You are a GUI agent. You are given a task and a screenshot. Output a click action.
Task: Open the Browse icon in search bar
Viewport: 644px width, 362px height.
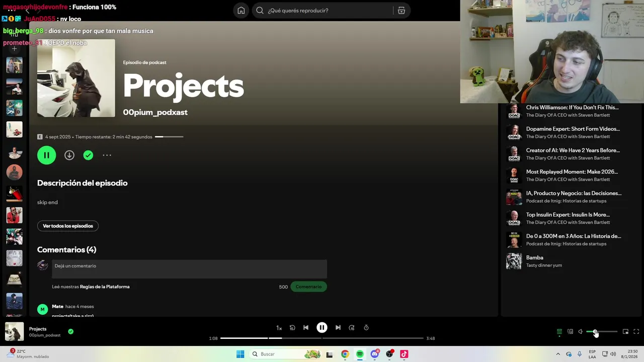click(x=401, y=11)
